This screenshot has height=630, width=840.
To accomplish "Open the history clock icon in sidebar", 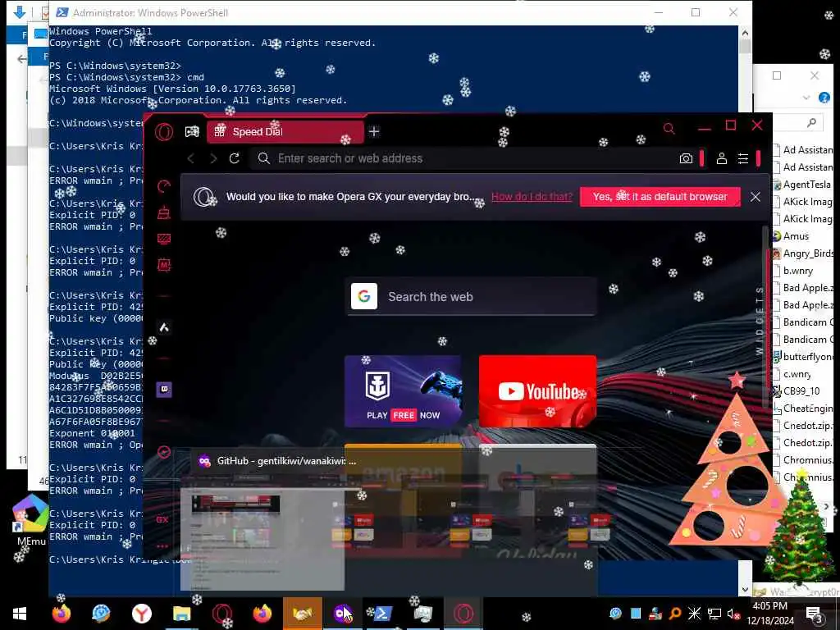I will point(164,452).
